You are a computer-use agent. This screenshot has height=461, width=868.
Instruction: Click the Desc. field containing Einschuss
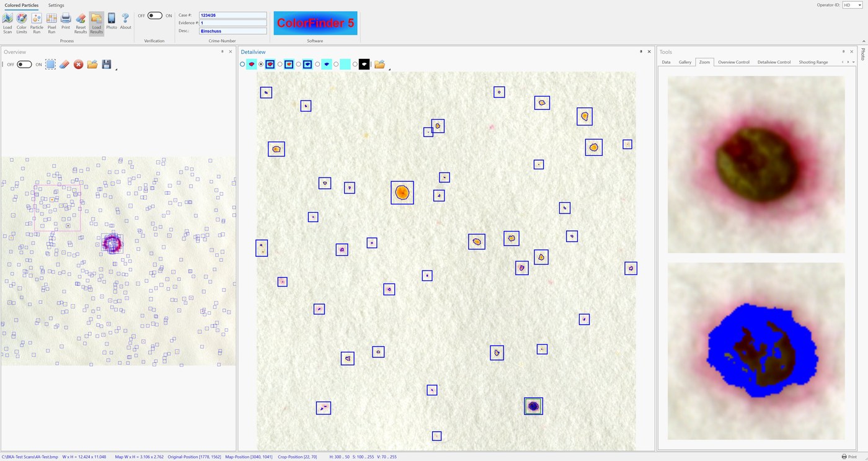(232, 31)
